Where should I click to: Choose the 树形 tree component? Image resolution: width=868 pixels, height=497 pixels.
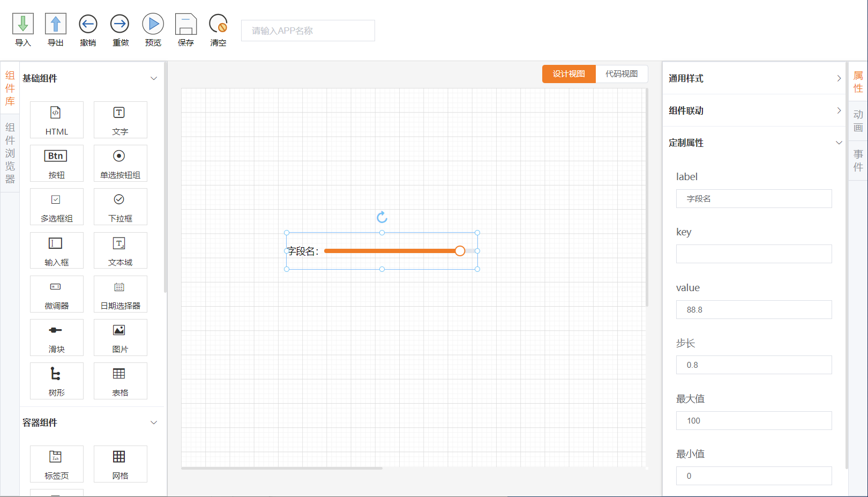point(57,381)
